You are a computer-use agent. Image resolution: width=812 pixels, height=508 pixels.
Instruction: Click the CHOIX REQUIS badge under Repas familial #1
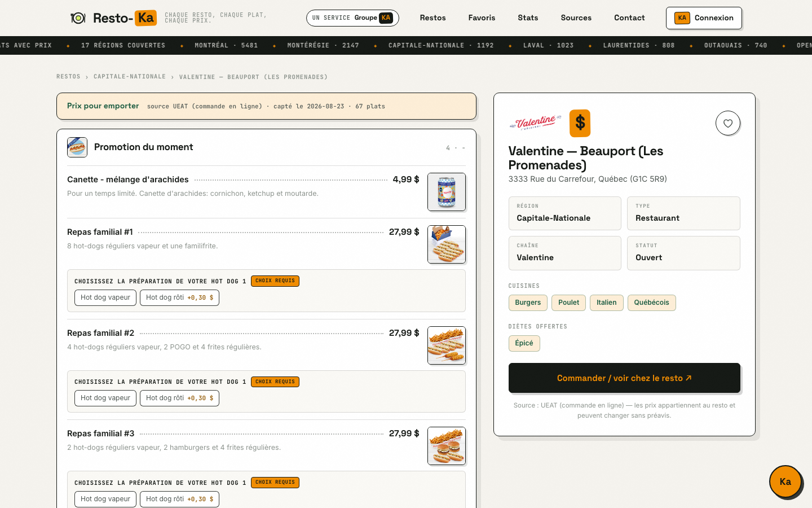pyautogui.click(x=275, y=281)
